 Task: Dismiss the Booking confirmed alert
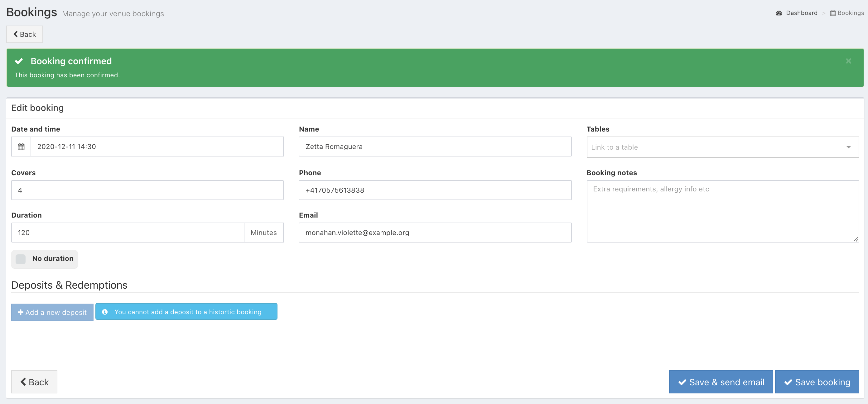pos(848,61)
